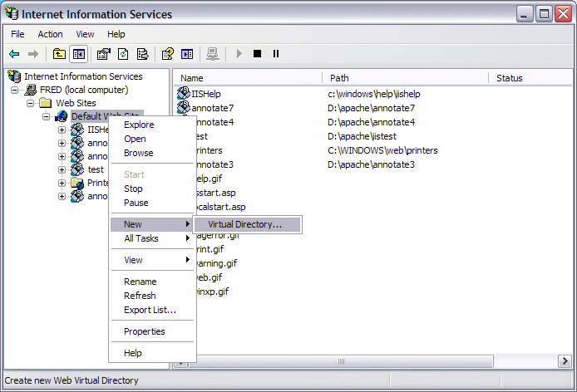Select the path c:\windows\help\iishelp
The width and height of the screenshot is (577, 392).
(373, 94)
